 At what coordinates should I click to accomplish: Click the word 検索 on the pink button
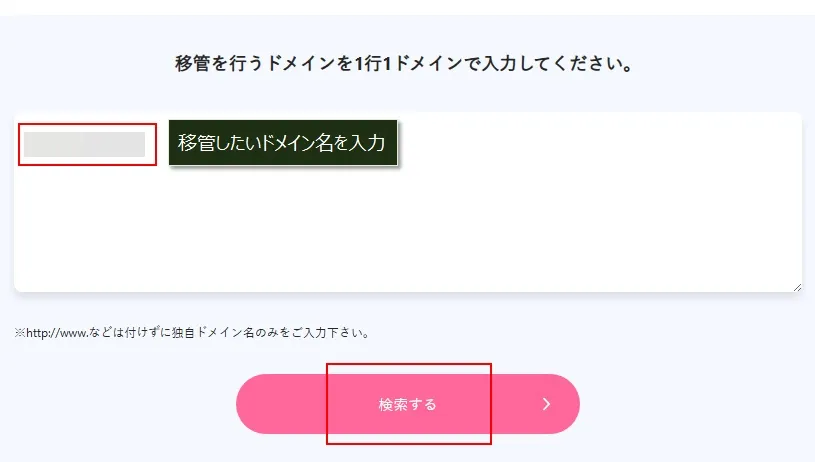coord(393,405)
